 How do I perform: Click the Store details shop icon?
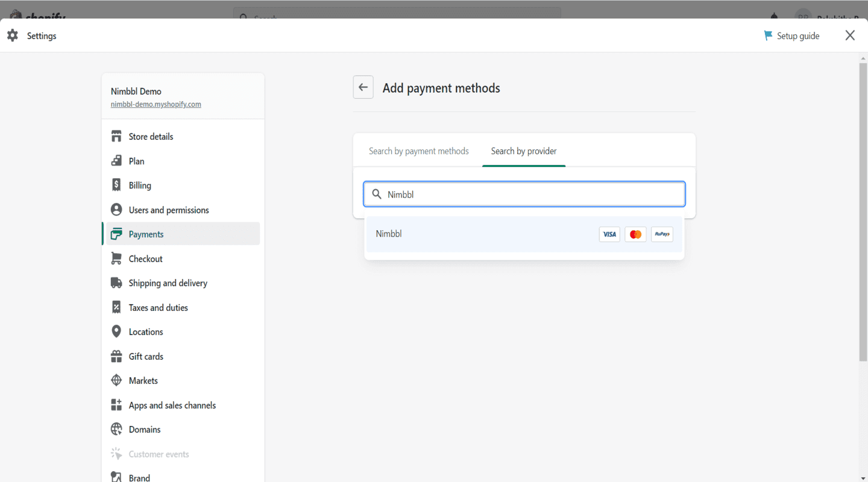click(x=116, y=136)
